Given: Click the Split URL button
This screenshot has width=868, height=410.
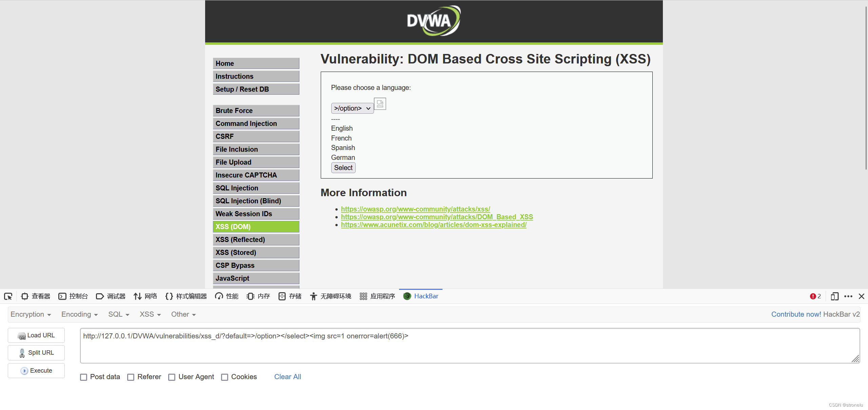Looking at the screenshot, I should tap(36, 353).
